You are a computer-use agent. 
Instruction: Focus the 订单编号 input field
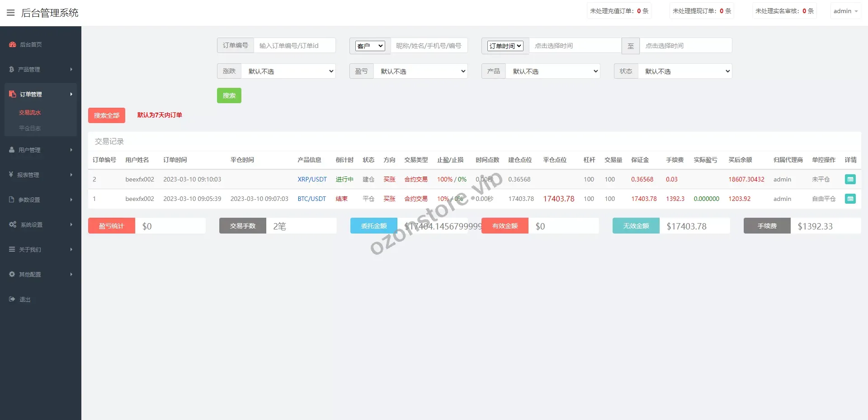pyautogui.click(x=294, y=45)
